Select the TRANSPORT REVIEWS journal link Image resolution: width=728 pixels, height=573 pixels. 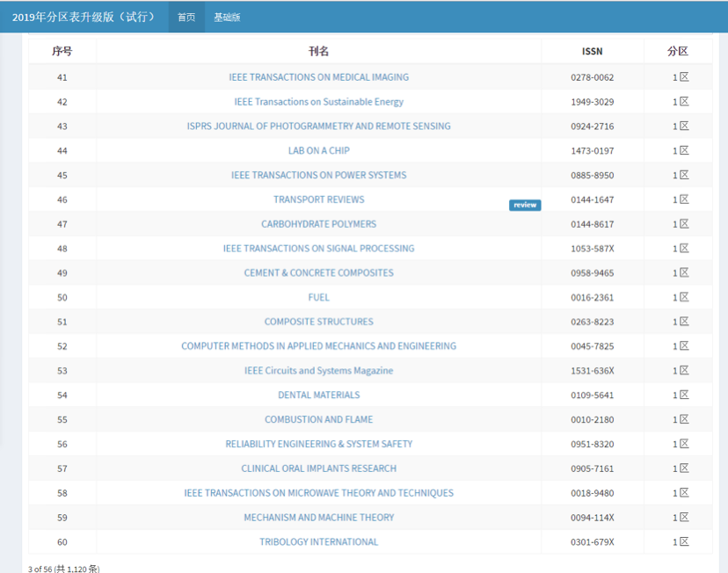click(318, 199)
